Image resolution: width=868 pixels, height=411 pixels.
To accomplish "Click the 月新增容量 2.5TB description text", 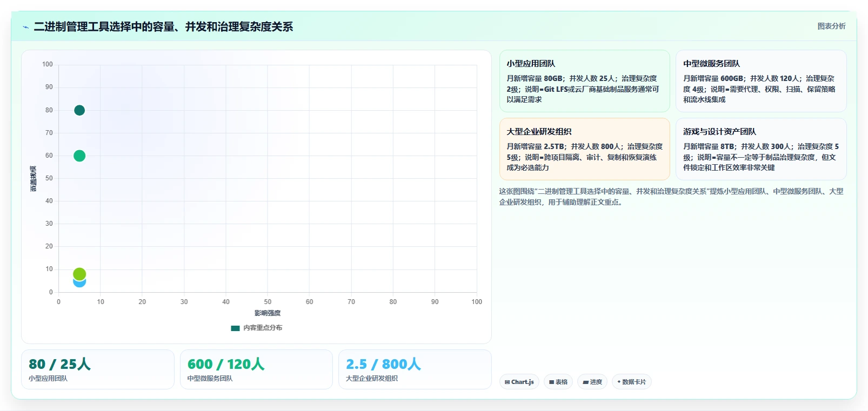I will tap(584, 157).
